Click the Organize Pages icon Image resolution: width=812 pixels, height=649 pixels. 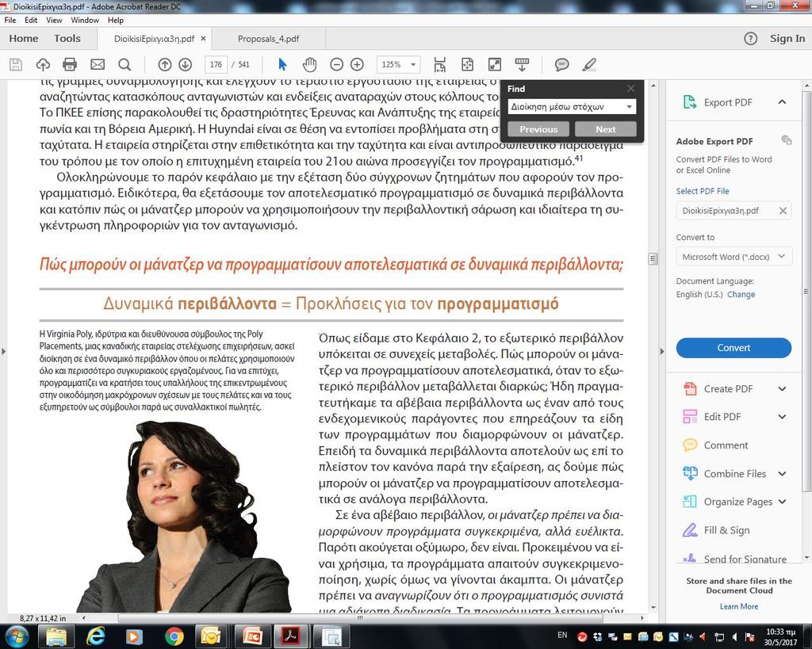pos(690,502)
